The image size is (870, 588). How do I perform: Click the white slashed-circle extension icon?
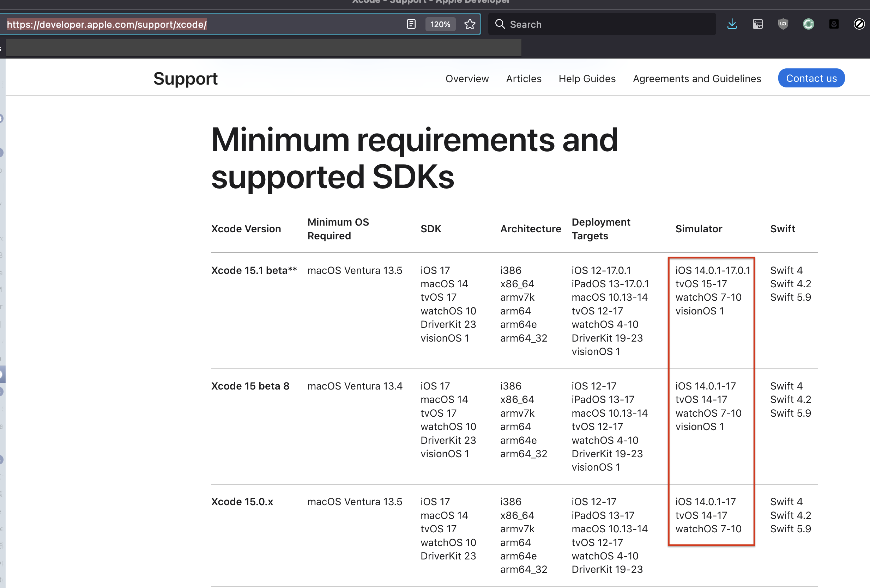(x=859, y=24)
